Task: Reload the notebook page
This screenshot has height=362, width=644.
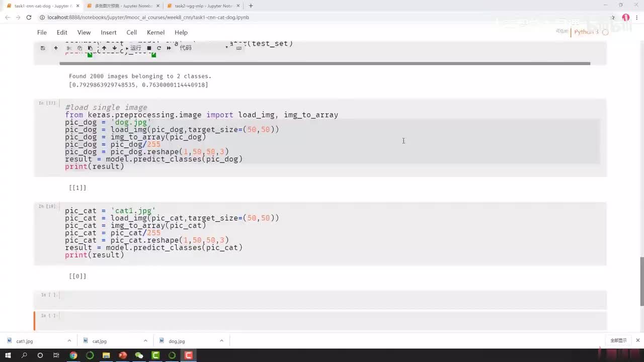Action: pyautogui.click(x=29, y=18)
